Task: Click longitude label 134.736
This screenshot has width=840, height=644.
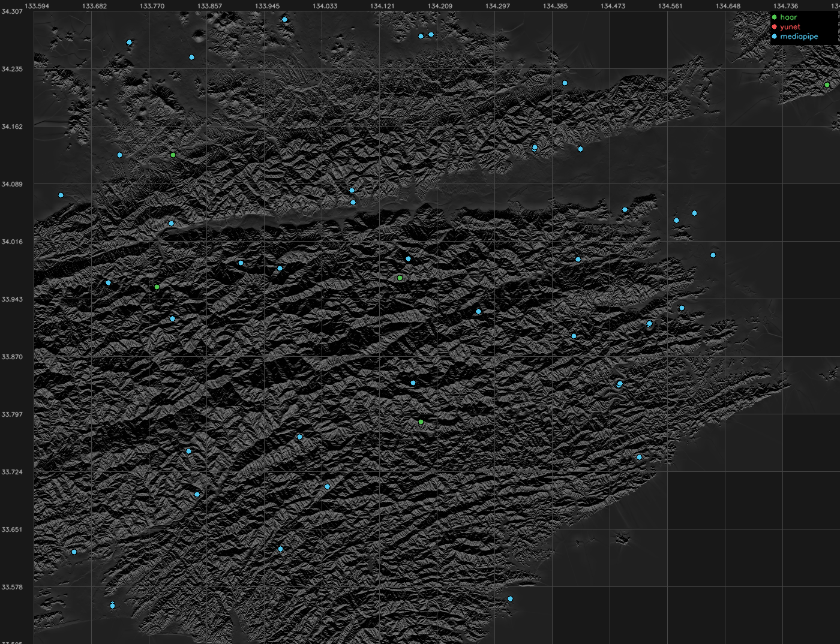Action: click(786, 6)
